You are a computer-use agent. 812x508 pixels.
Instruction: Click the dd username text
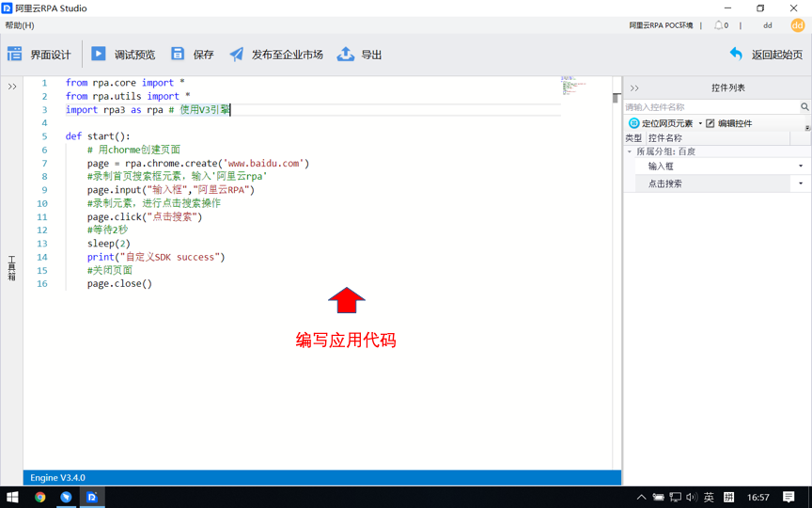[x=768, y=24]
